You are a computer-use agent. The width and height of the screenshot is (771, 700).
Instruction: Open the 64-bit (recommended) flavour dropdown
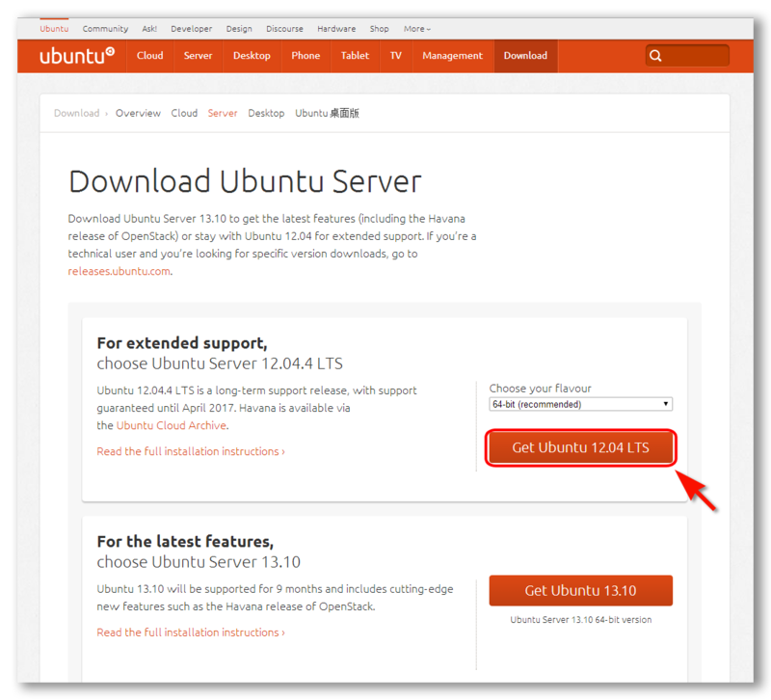point(581,404)
